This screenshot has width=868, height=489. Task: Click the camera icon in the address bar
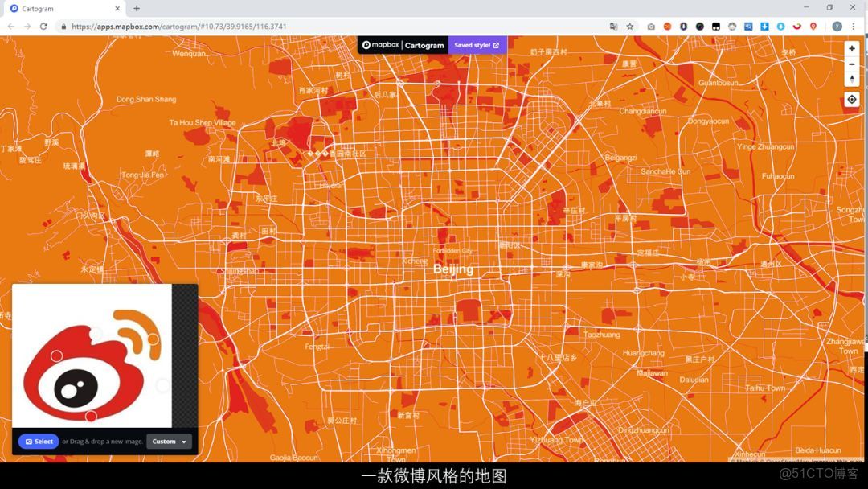651,26
